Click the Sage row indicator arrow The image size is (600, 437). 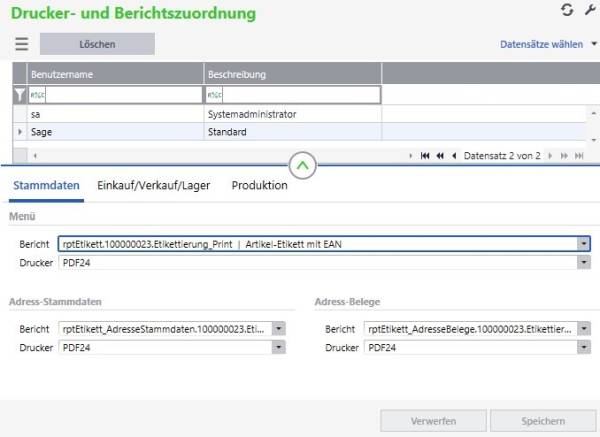point(20,132)
